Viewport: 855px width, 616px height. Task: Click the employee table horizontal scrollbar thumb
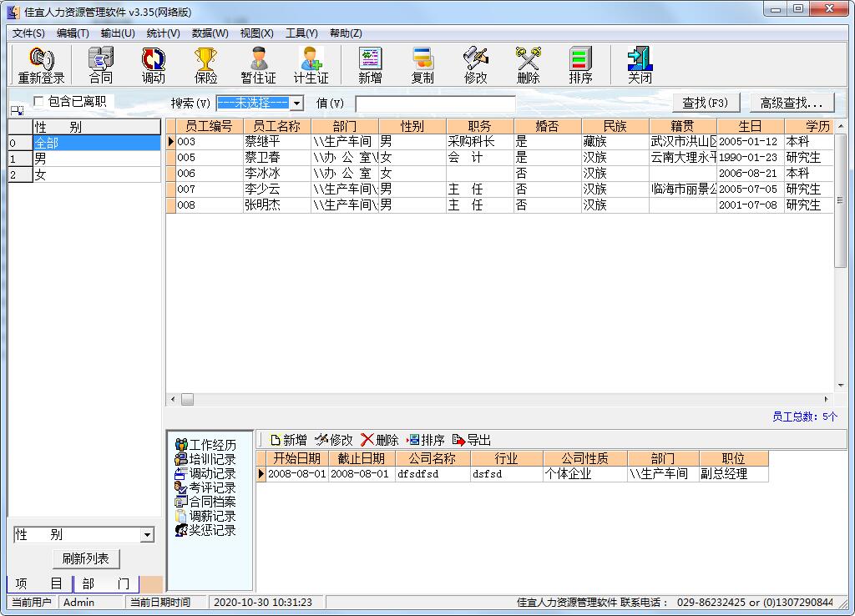(x=188, y=400)
